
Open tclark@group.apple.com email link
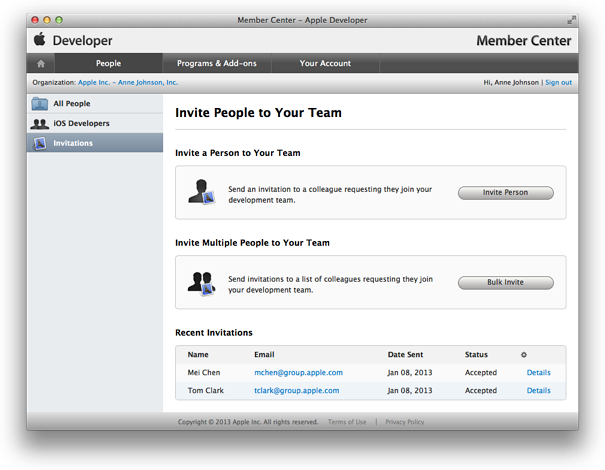click(x=296, y=391)
